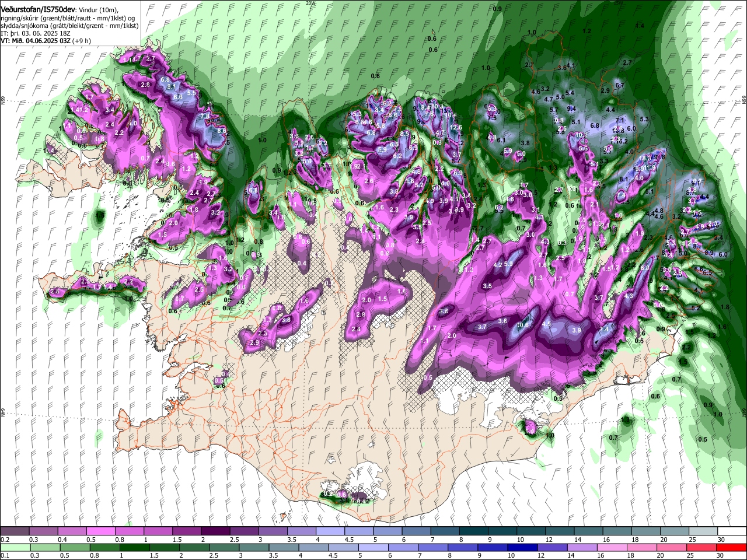This screenshot has height=560, width=747.
Task: Pick darkest purple snow-scale swatch between 2 and 2.5
Action: tap(215, 531)
